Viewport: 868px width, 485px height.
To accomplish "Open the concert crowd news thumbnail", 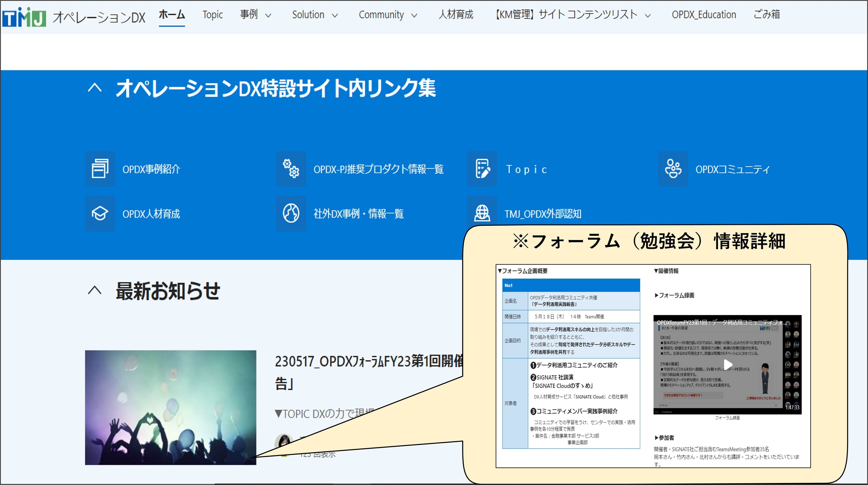I will (x=170, y=408).
